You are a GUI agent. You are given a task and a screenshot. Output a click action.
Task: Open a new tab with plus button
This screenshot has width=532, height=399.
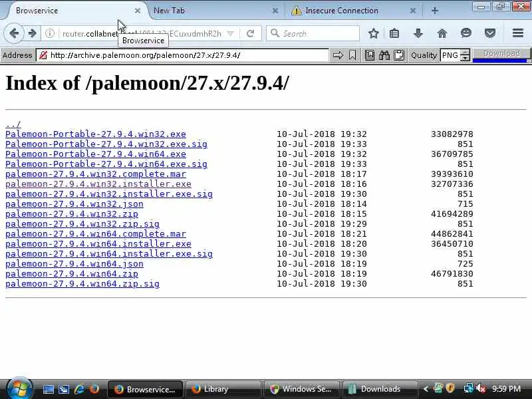point(435,11)
